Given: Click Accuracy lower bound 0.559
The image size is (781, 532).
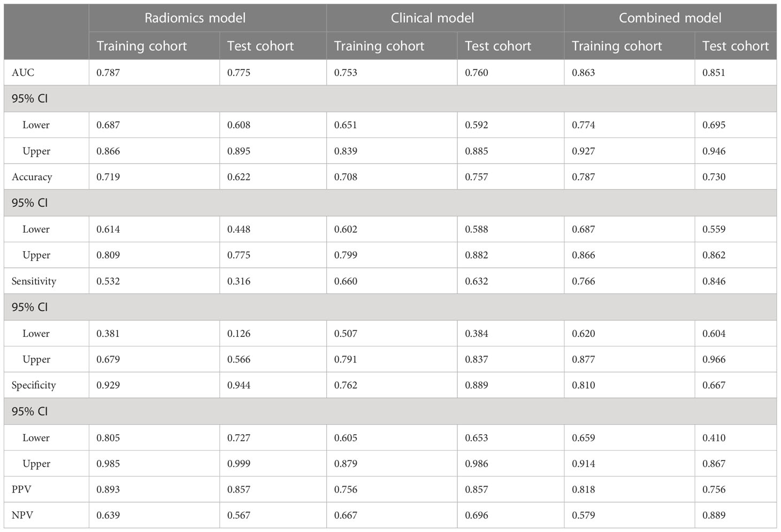Looking at the screenshot, I should [x=714, y=229].
